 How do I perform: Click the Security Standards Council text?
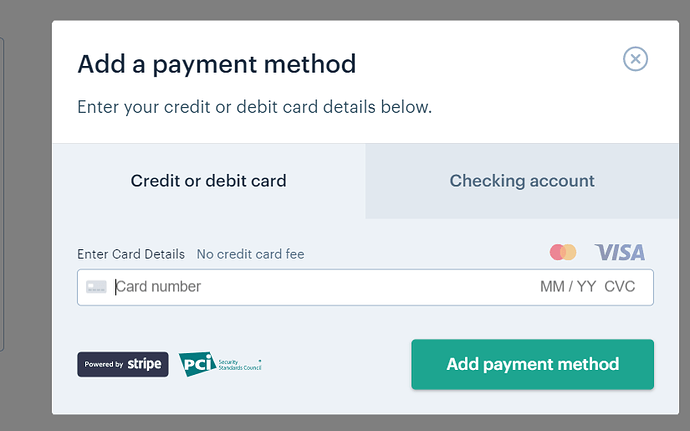tap(240, 365)
